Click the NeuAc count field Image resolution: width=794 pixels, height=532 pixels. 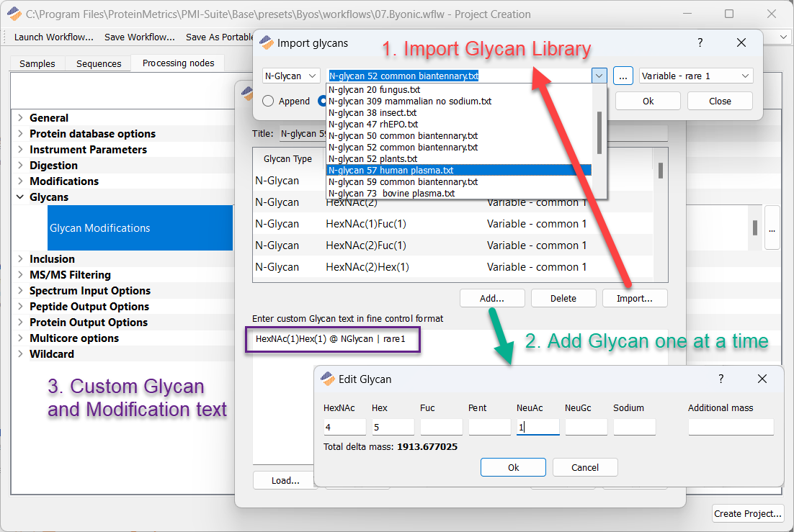point(537,427)
